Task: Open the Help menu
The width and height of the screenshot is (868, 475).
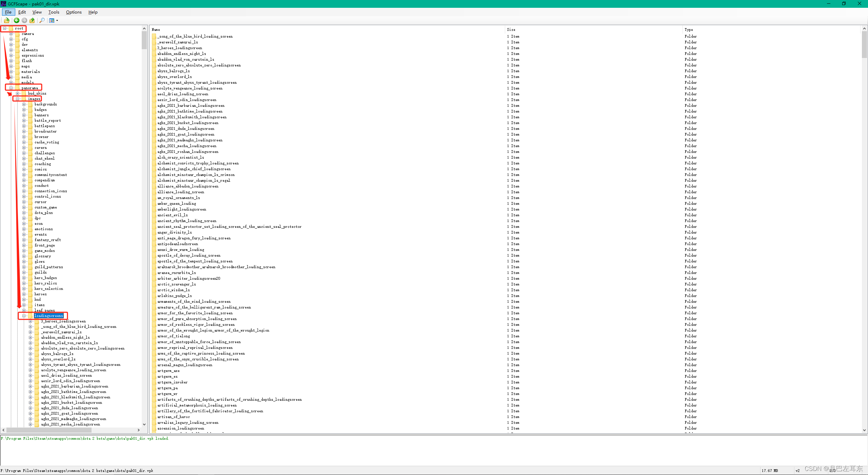Action: tap(93, 12)
